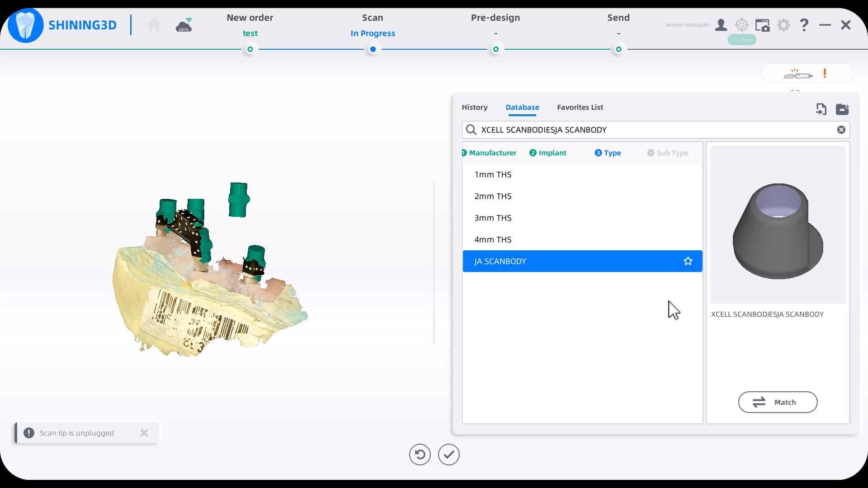Open the help question mark
The width and height of the screenshot is (868, 488).
[804, 25]
